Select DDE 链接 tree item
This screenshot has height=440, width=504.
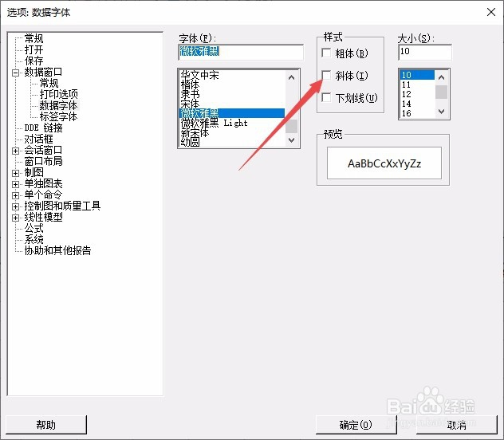[43, 128]
